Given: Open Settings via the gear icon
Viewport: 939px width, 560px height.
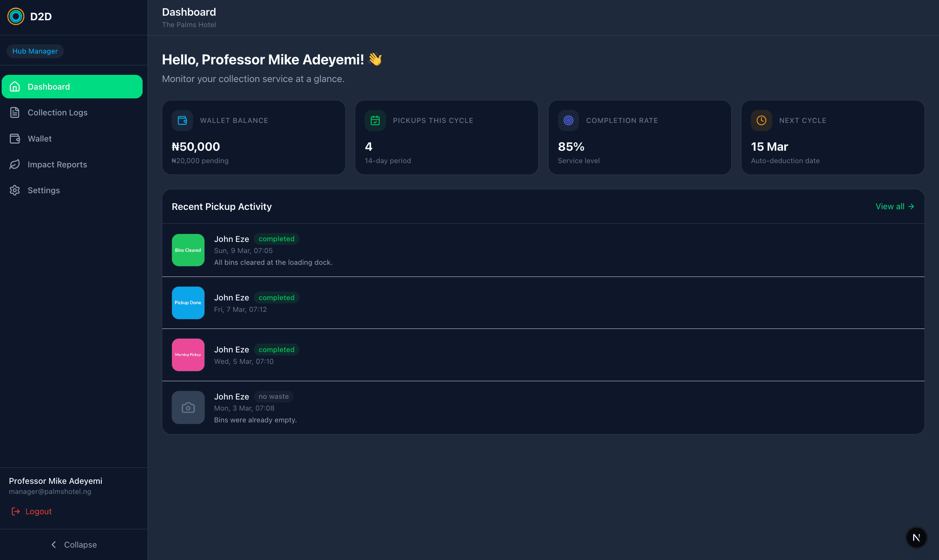Looking at the screenshot, I should coord(15,190).
